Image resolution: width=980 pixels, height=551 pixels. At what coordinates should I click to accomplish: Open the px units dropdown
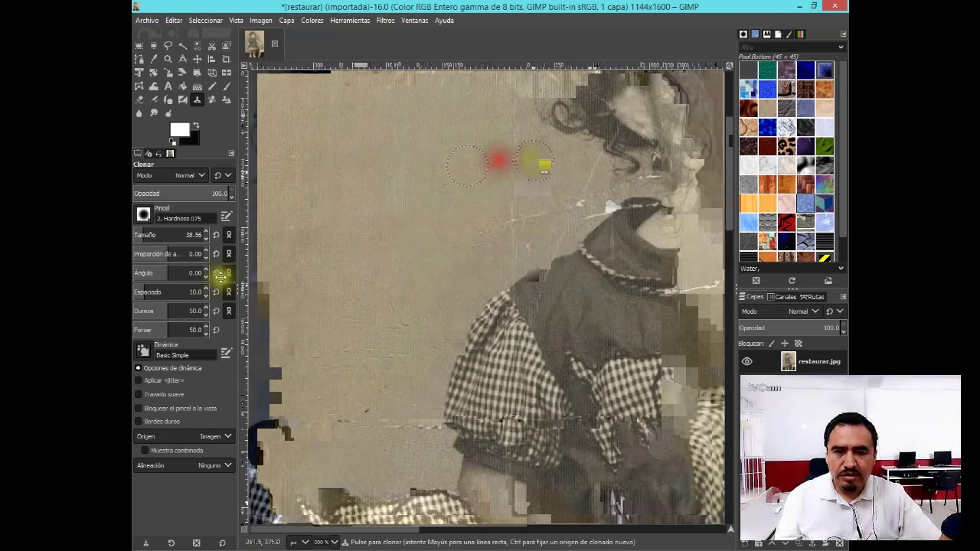coord(299,542)
